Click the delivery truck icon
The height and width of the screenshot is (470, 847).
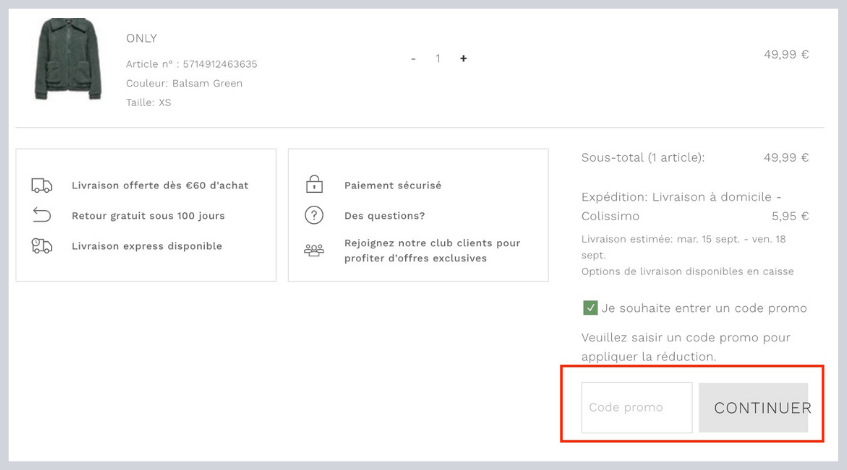pyautogui.click(x=42, y=185)
